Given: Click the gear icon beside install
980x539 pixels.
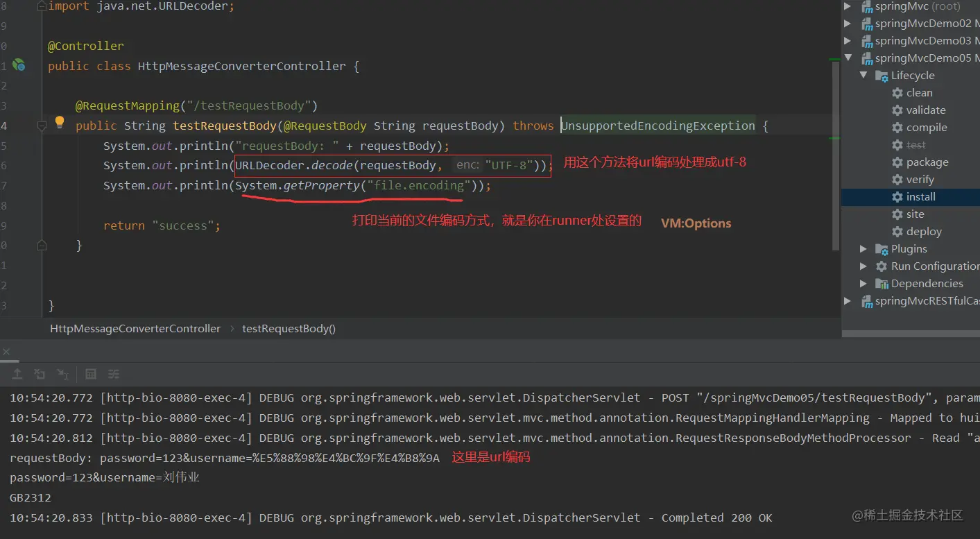Looking at the screenshot, I should (x=897, y=197).
